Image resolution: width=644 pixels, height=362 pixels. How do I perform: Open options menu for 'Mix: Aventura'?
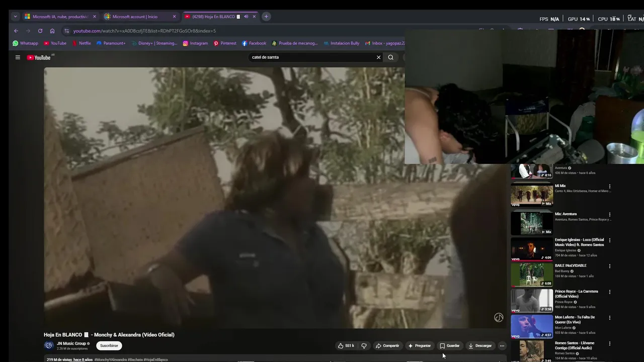tap(610, 215)
